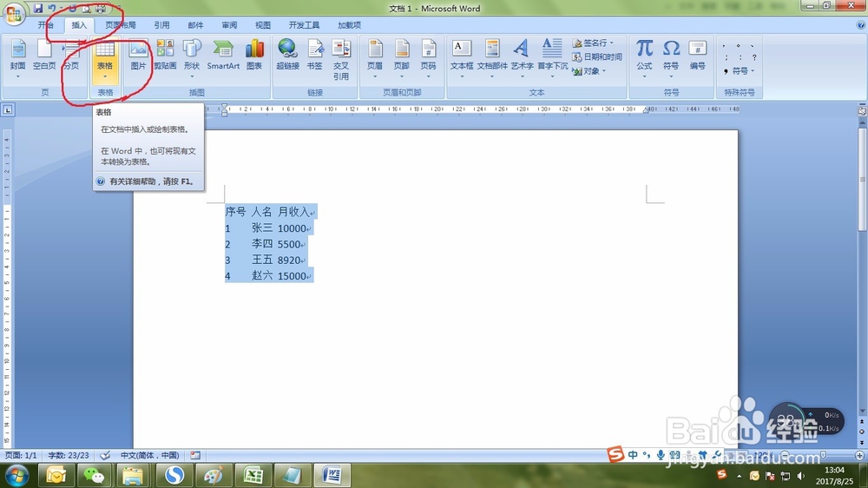Click the text 李四 in the document
This screenshot has height=488, width=868.
pos(262,244)
